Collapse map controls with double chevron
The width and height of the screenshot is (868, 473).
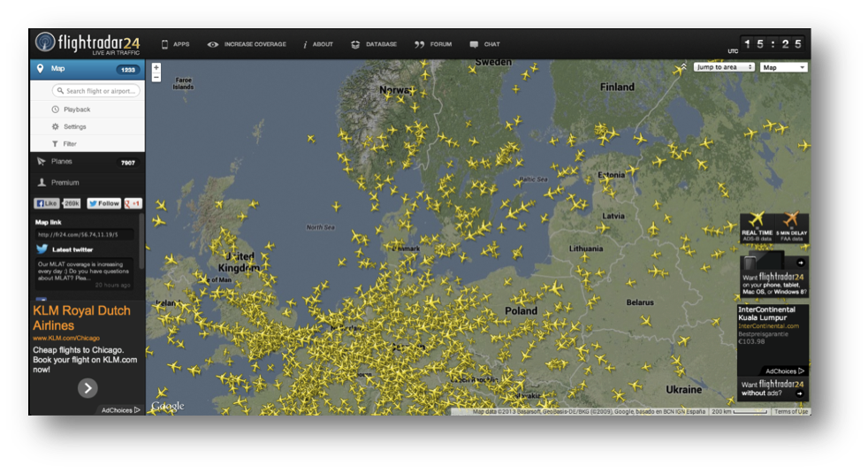coord(684,66)
